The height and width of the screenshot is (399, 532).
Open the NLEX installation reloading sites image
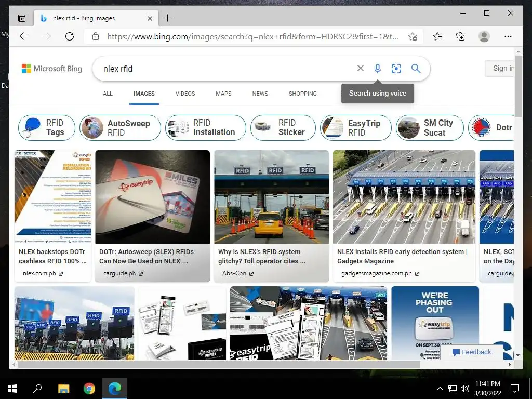53,197
